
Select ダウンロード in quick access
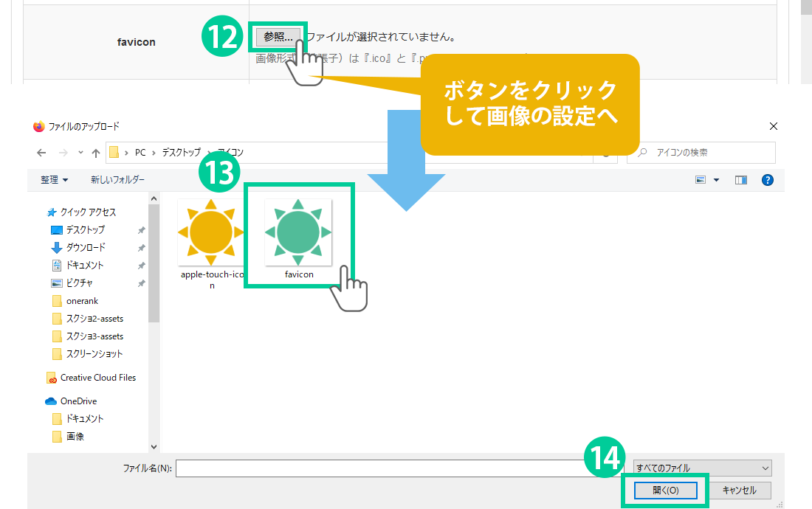86,248
